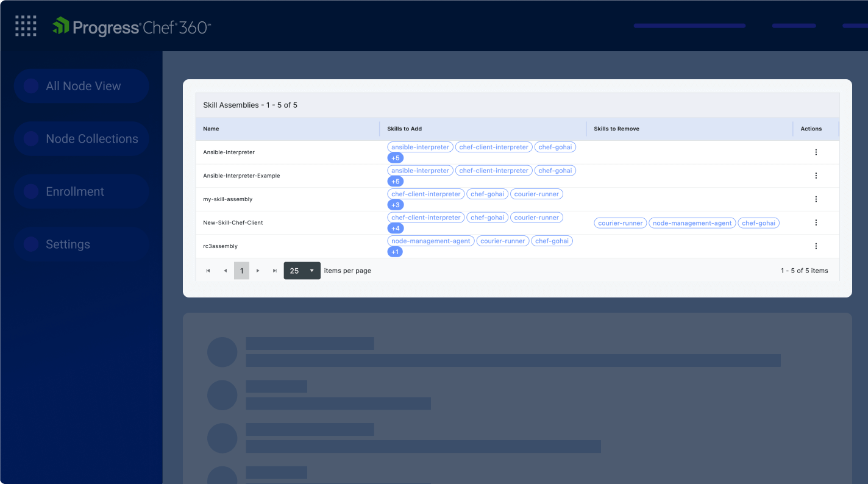Open All Node View in sidebar
The image size is (868, 484).
82,86
